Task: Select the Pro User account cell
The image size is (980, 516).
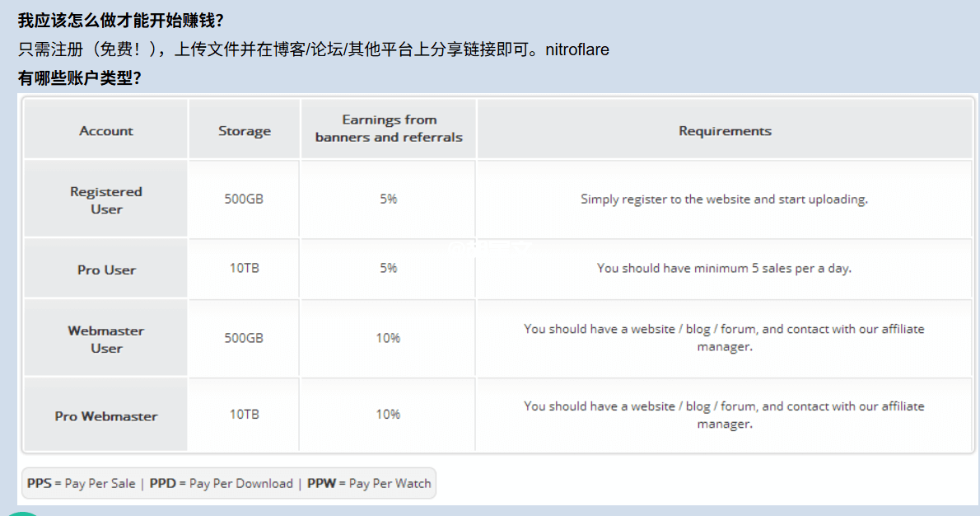Action: pyautogui.click(x=106, y=270)
